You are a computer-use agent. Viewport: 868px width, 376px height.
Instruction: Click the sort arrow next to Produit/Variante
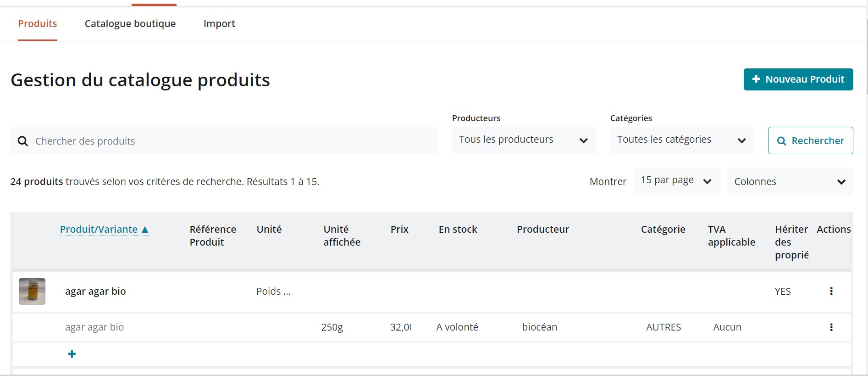coord(145,230)
